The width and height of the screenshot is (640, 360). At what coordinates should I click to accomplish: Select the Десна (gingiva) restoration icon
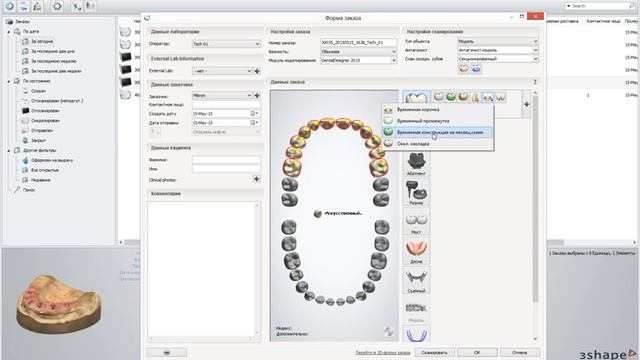[416, 251]
